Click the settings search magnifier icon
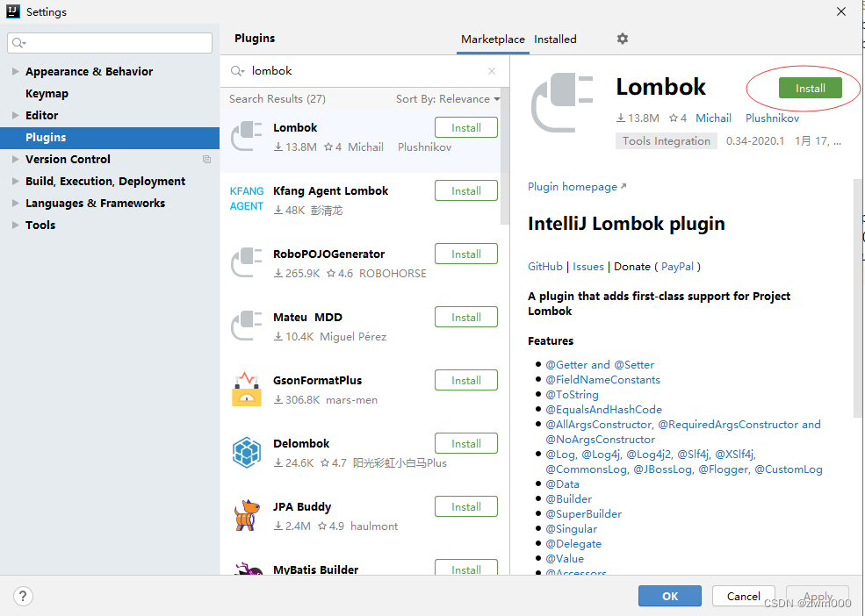The width and height of the screenshot is (865, 616). coord(18,43)
